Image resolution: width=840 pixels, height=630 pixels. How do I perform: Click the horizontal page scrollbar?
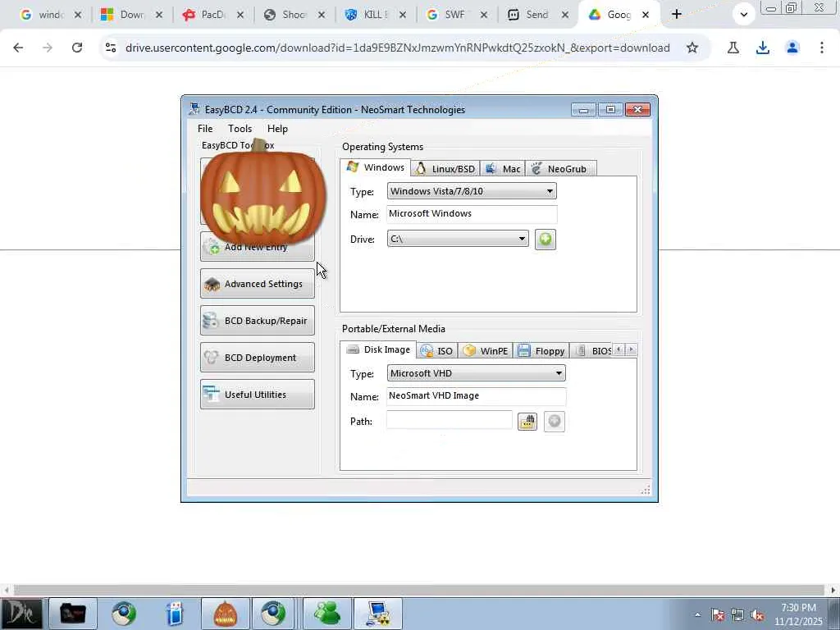coord(419,591)
